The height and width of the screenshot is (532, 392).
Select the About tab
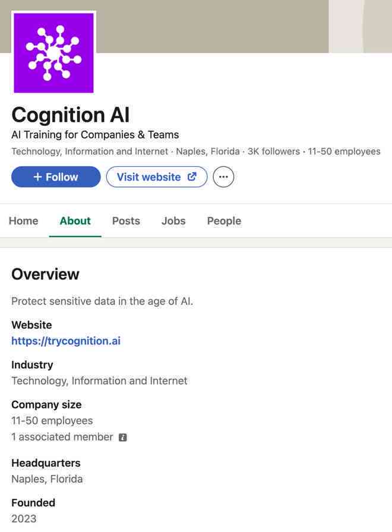pos(75,221)
